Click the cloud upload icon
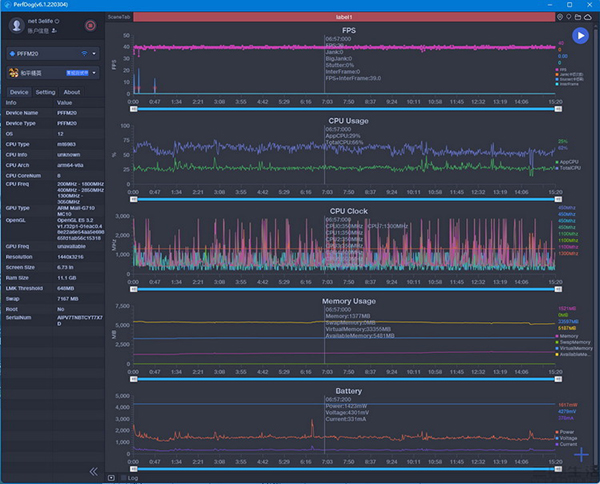This screenshot has height=484, width=600. [590, 17]
